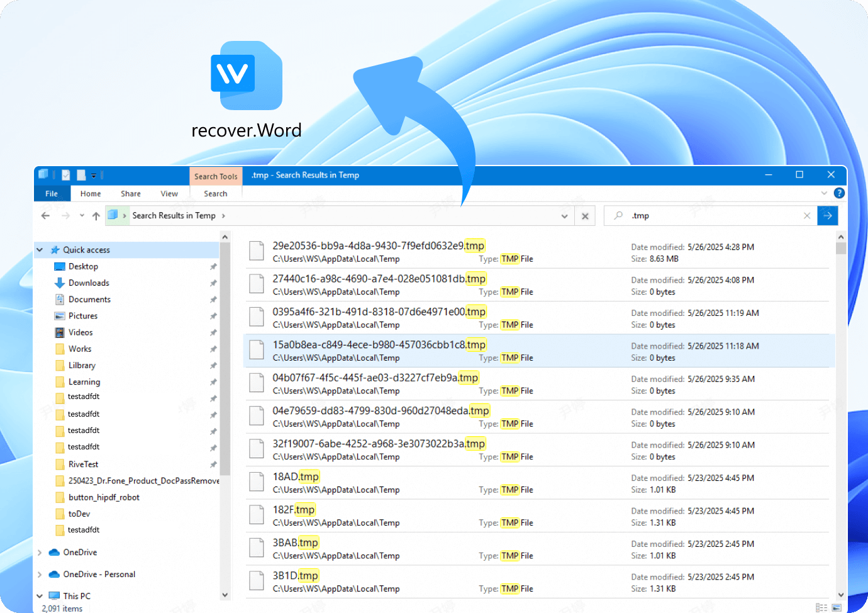Image resolution: width=868 pixels, height=613 pixels.
Task: Open Pictures in the navigation pane
Action: [x=83, y=316]
